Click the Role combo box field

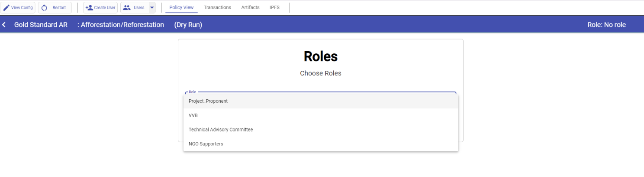tap(320, 93)
